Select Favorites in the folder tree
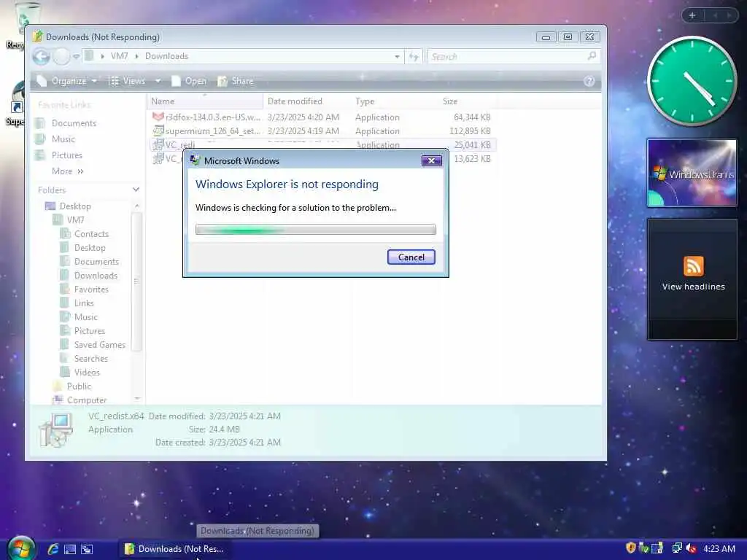 click(85, 289)
